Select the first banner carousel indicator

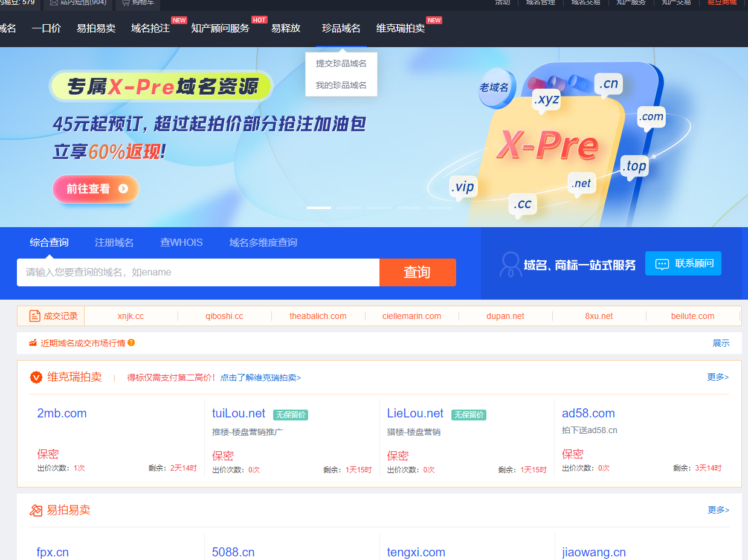[x=319, y=208]
